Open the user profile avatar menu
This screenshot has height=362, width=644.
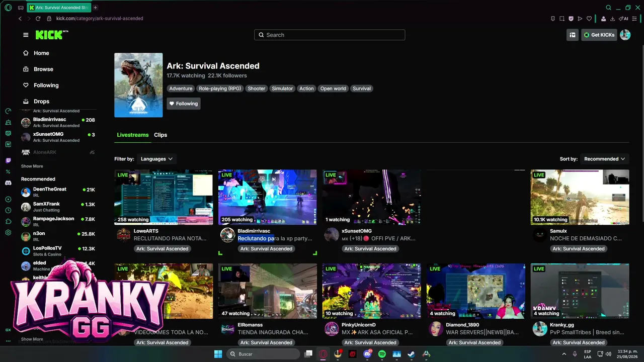[625, 35]
